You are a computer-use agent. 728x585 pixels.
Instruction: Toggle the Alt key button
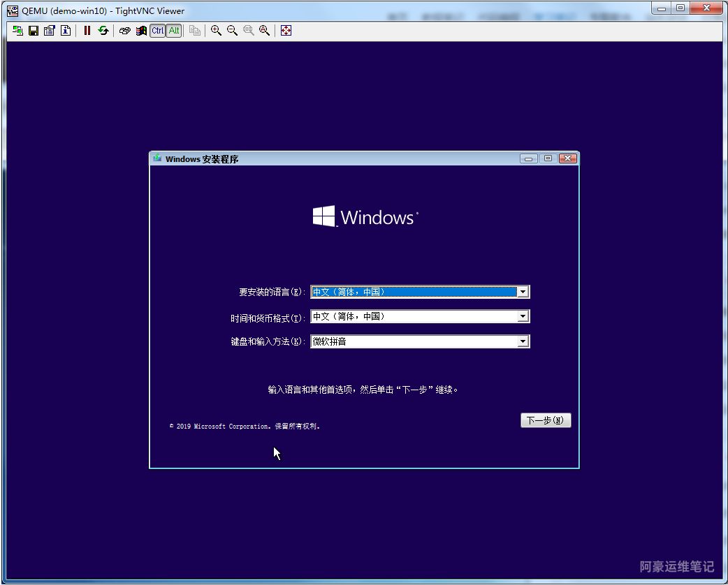click(x=174, y=31)
